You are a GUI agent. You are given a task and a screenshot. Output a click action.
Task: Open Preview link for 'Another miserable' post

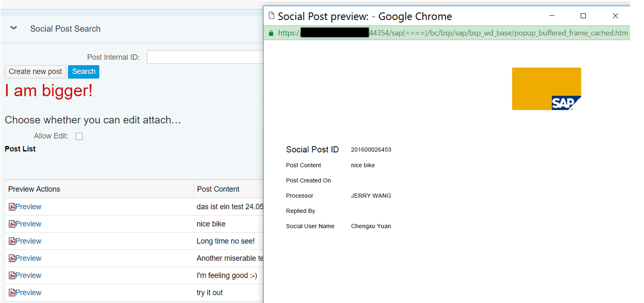pos(28,258)
